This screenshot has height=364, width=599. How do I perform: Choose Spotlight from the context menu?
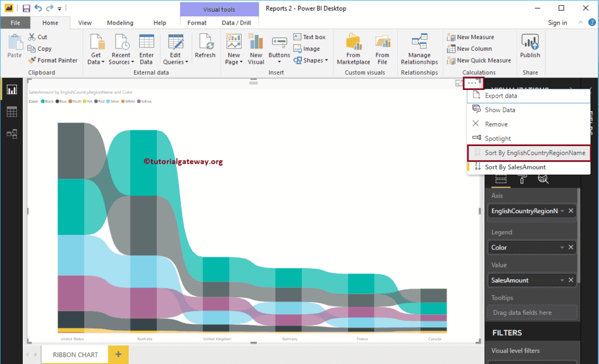point(529,138)
